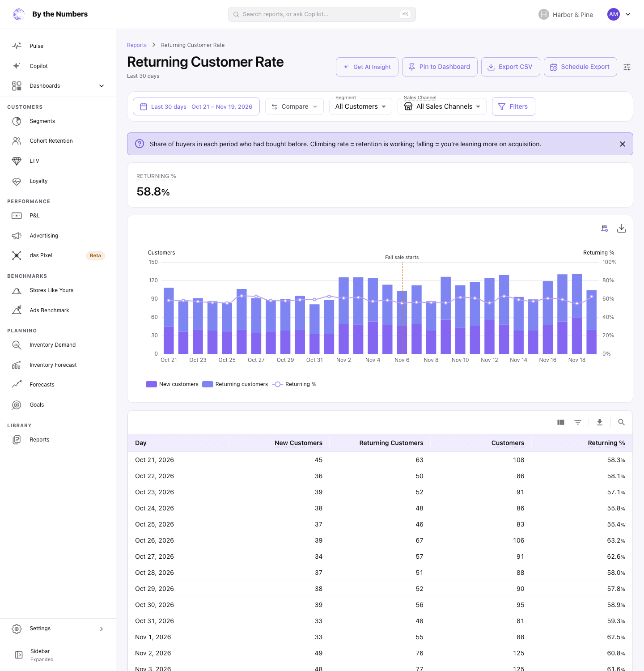Open the table filter icon
Viewport: 644px width, 671px height.
[x=578, y=422]
